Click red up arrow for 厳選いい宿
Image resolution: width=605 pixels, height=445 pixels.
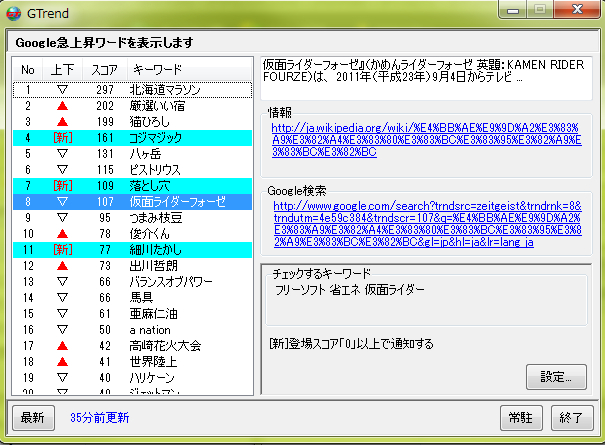[62, 106]
